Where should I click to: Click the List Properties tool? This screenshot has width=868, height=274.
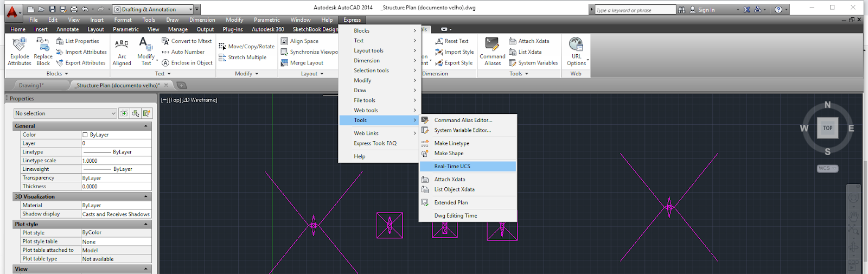78,41
